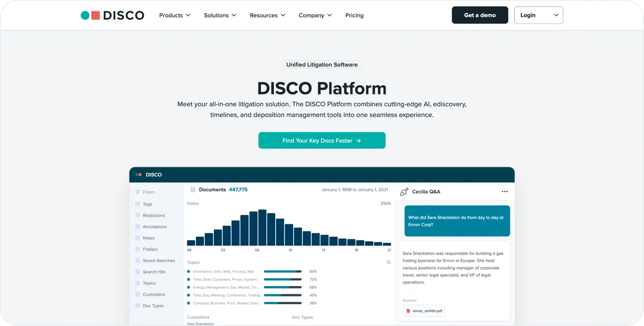Check the Saved Searches filter checkbox
The height and width of the screenshot is (326, 644).
[137, 260]
